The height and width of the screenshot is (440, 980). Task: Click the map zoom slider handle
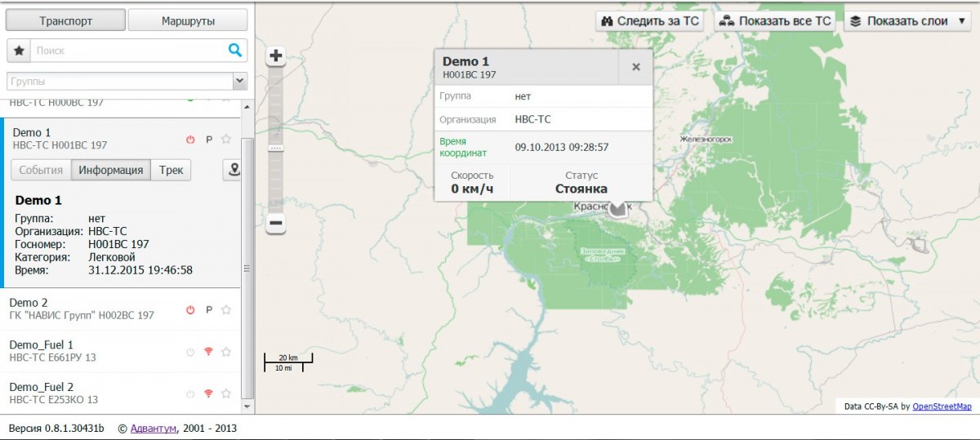pyautogui.click(x=276, y=148)
